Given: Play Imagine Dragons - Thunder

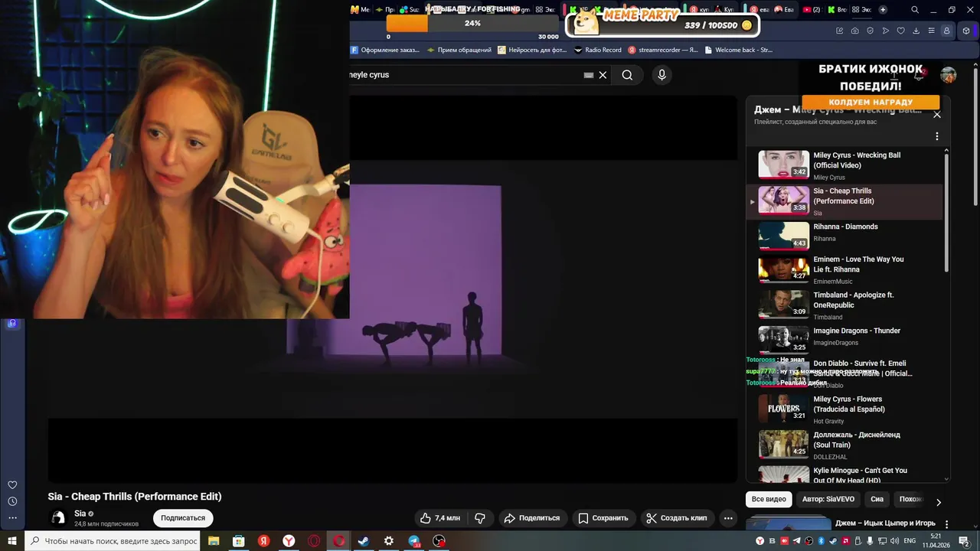Looking at the screenshot, I should click(846, 337).
